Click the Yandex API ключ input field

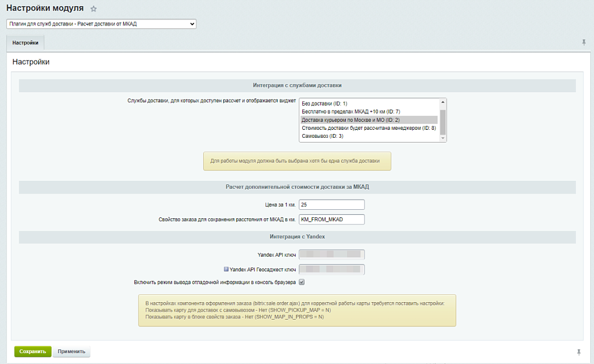click(x=331, y=254)
